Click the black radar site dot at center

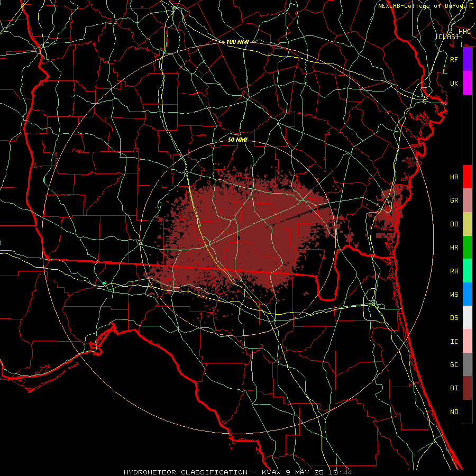[238, 239]
